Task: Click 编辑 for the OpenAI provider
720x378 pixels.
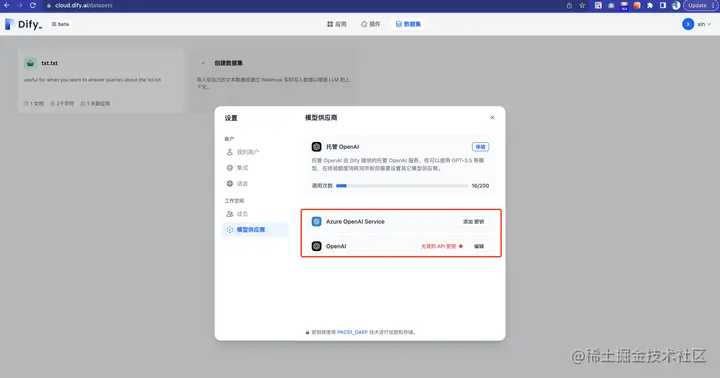Action: coord(479,246)
